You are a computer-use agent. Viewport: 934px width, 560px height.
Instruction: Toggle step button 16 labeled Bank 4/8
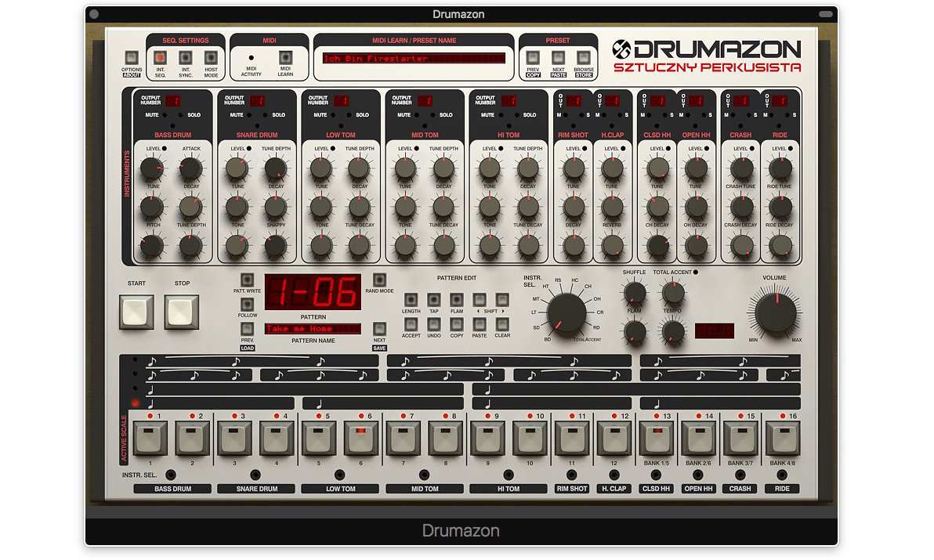pyautogui.click(x=782, y=439)
